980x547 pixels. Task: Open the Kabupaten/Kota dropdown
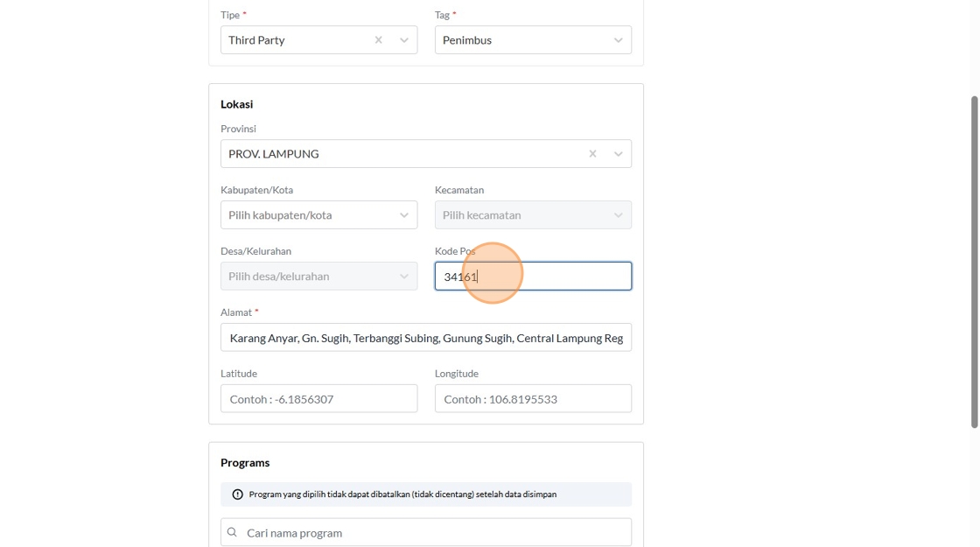(x=311, y=215)
